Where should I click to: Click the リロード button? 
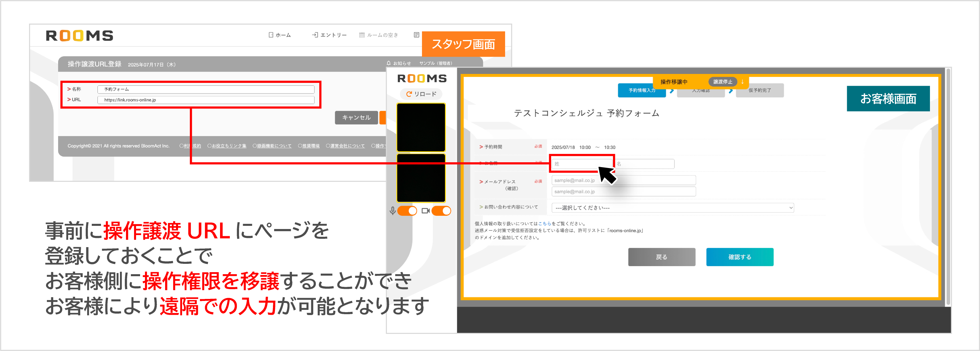[421, 94]
